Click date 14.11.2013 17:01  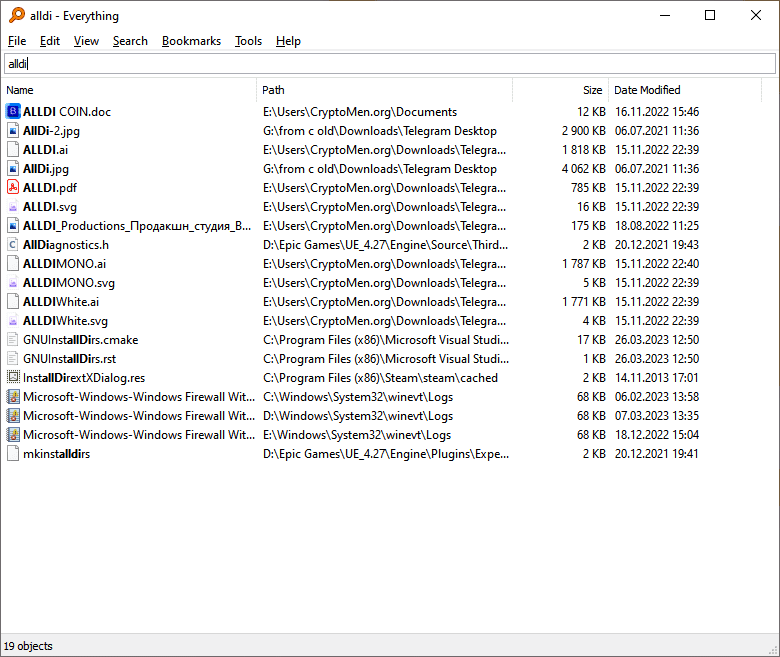click(656, 378)
